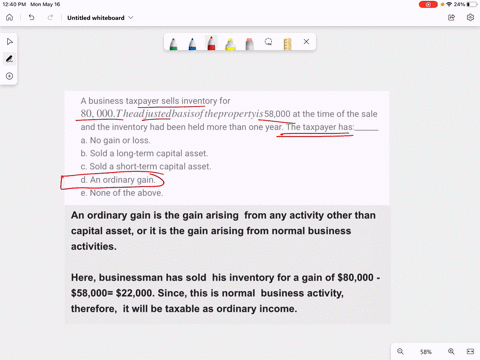This screenshot has width=480, height=360.
Task: Zoom in the whiteboard
Action: 451,351
